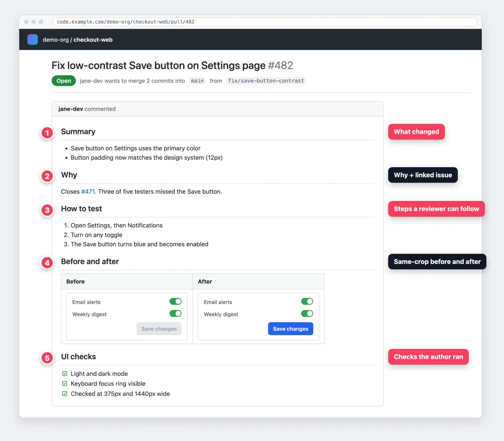Click the blue Save changes button in After
Image resolution: width=504 pixels, height=441 pixels.
coord(291,329)
